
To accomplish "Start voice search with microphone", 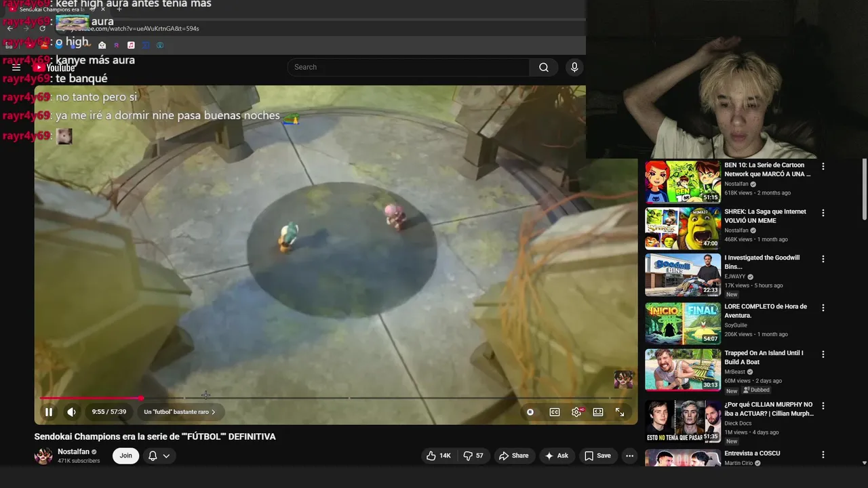I will 574,67.
